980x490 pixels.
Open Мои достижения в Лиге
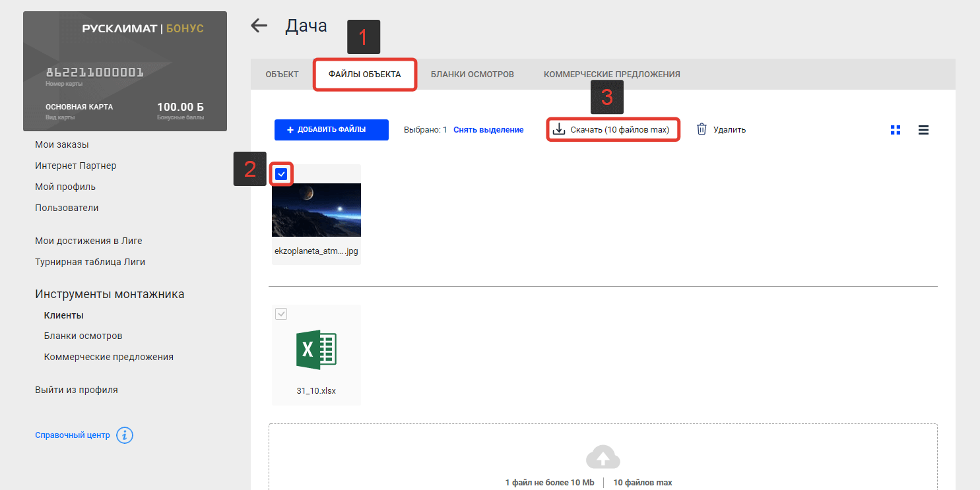click(88, 241)
